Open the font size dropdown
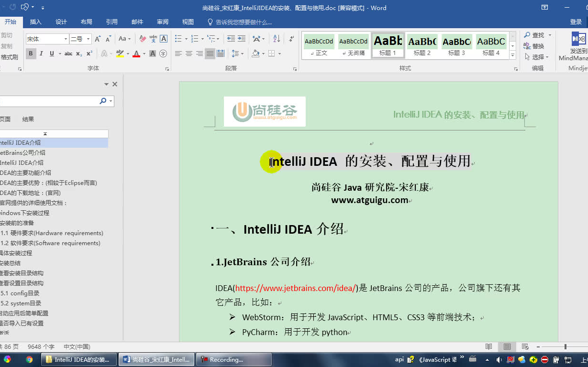The image size is (588, 367). click(88, 39)
